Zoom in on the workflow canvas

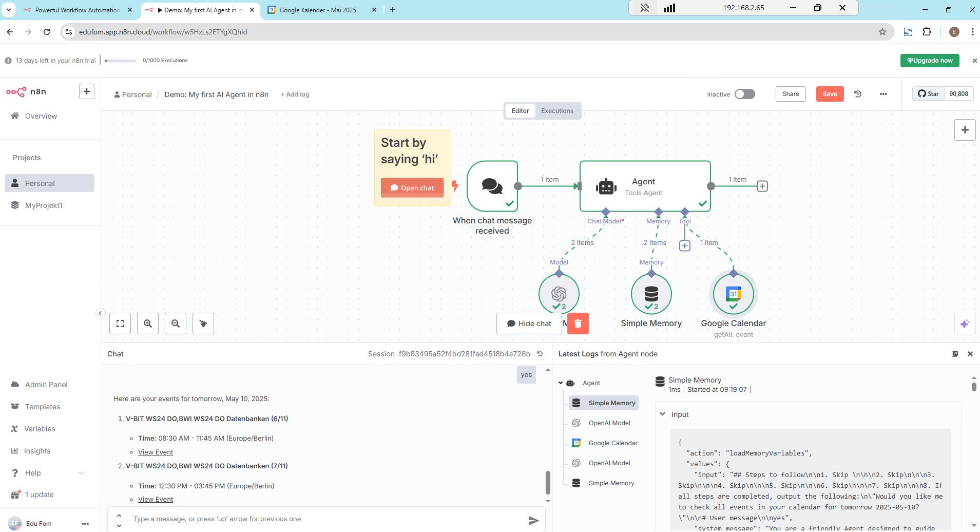coord(148,324)
